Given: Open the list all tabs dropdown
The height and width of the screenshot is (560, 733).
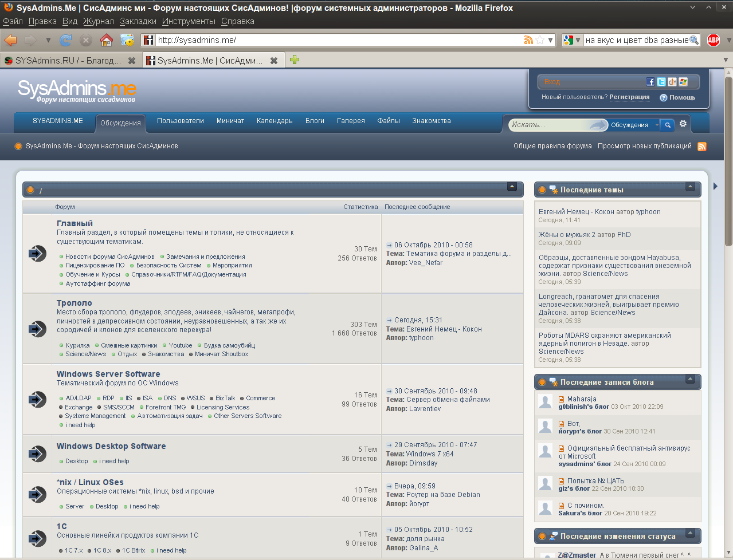Looking at the screenshot, I should click(726, 60).
